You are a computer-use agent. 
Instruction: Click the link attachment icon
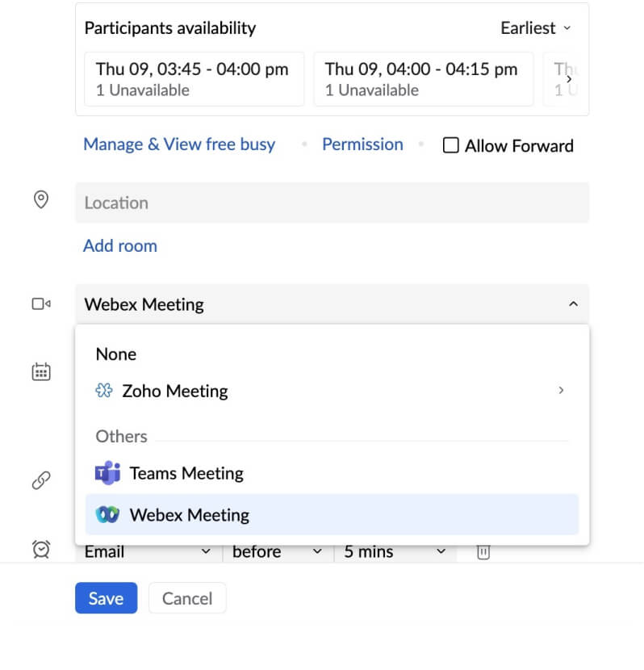[41, 480]
